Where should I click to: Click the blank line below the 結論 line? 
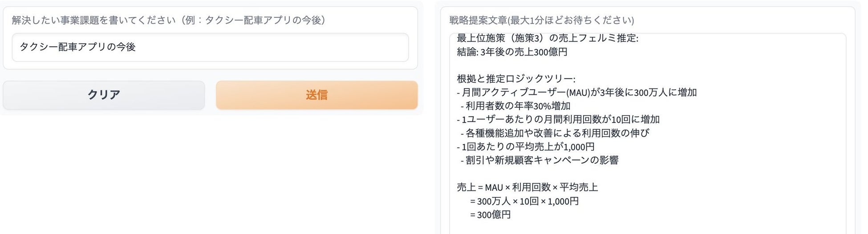click(579, 65)
